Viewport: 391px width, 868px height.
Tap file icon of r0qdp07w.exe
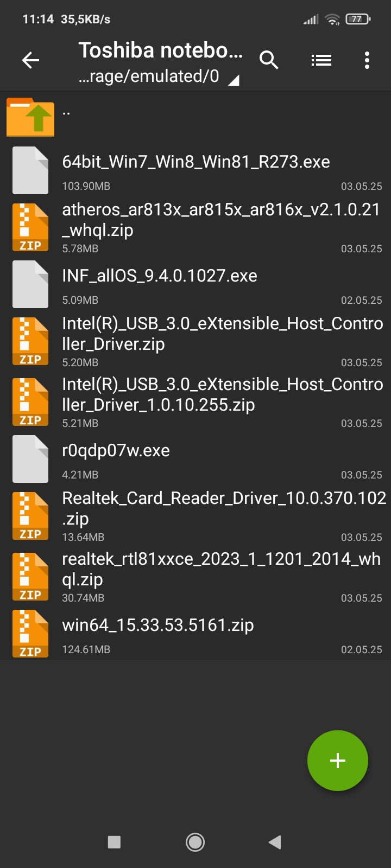tap(30, 459)
